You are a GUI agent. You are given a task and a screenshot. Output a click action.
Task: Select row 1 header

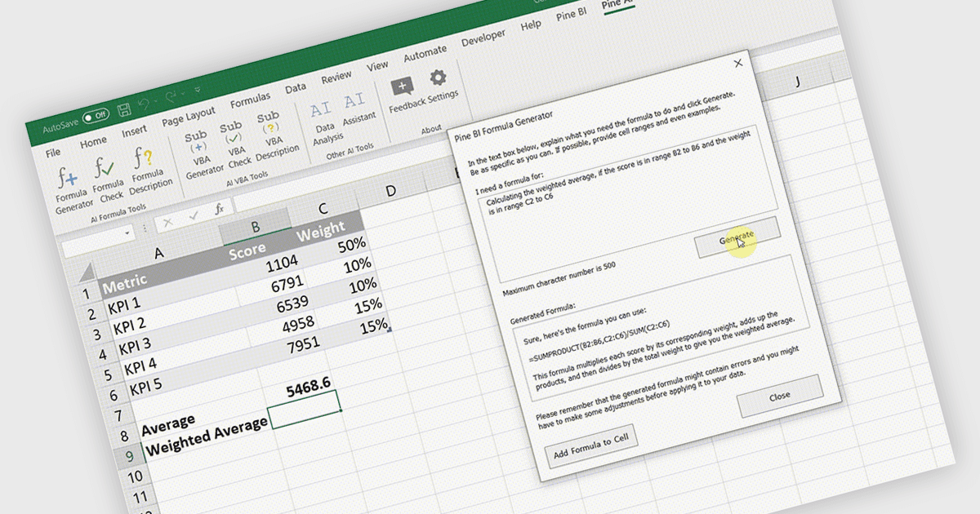tap(86, 294)
